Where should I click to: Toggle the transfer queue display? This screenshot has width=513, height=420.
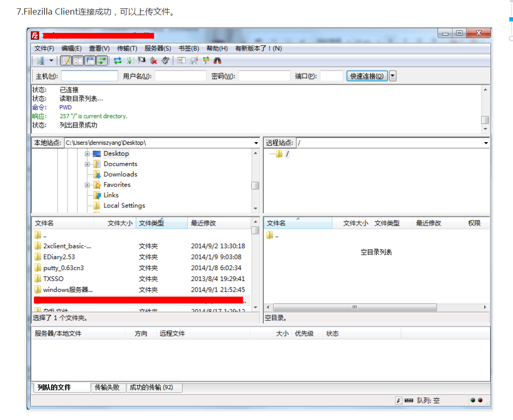(x=102, y=61)
